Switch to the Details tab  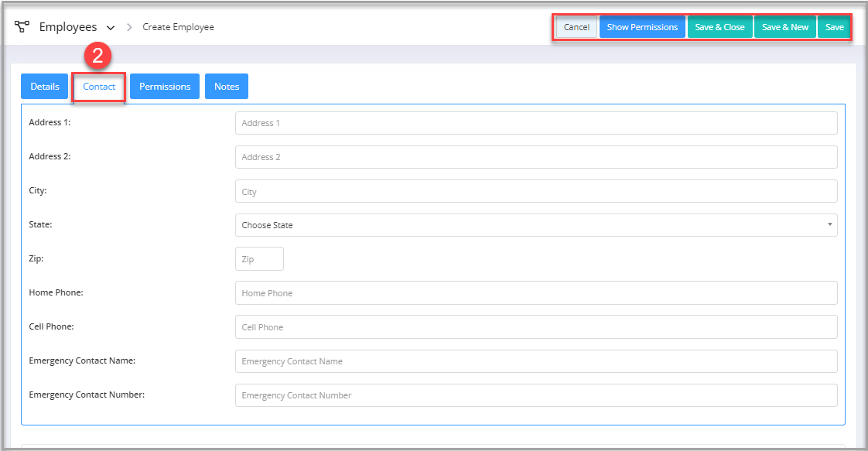click(x=45, y=87)
